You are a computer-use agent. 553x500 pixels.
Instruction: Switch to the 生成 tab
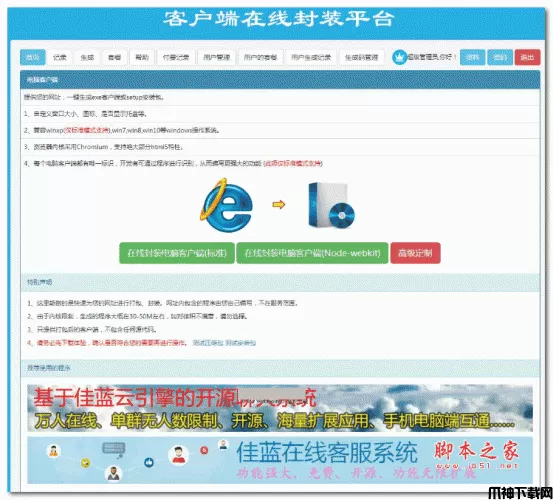[x=87, y=57]
